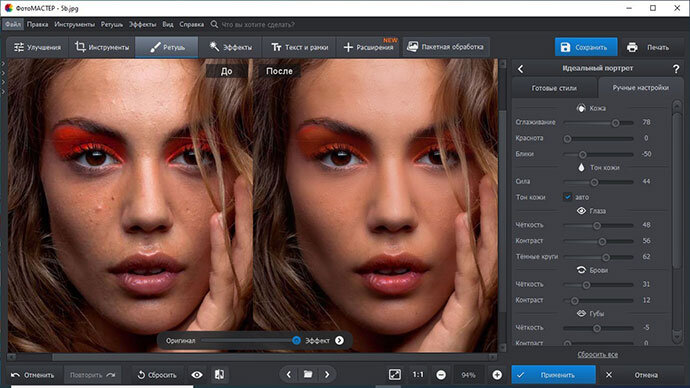
Task: Click the Тёмные круги slider handle
Action: (606, 257)
